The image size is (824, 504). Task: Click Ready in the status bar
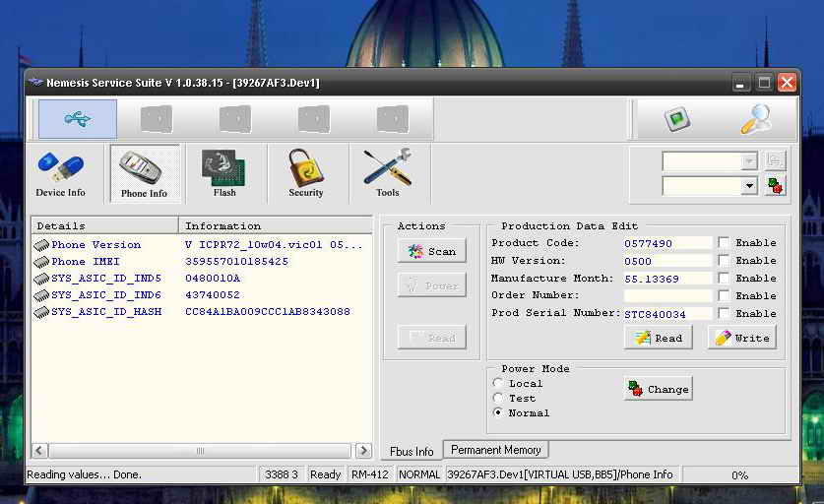325,474
